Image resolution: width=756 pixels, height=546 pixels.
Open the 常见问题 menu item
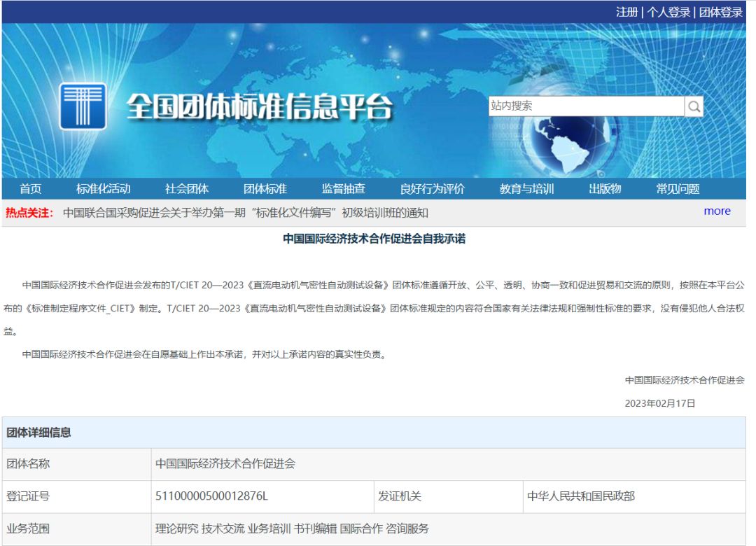pos(678,189)
